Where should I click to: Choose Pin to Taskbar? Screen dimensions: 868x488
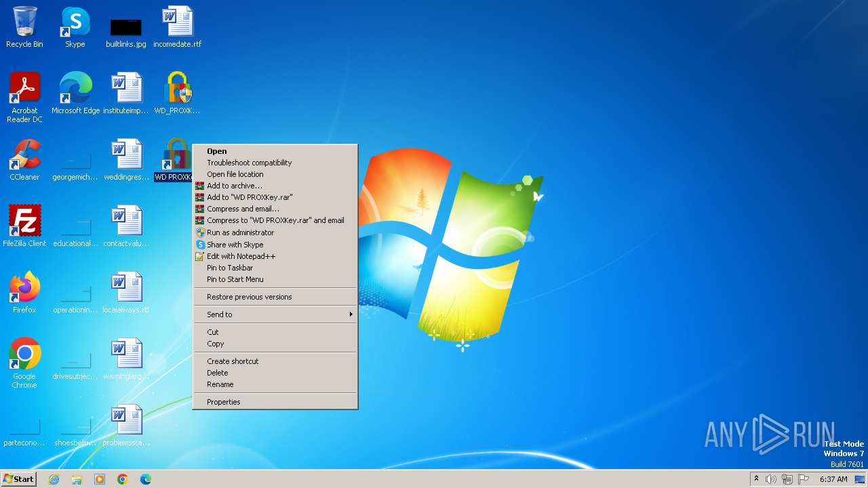tap(275, 268)
